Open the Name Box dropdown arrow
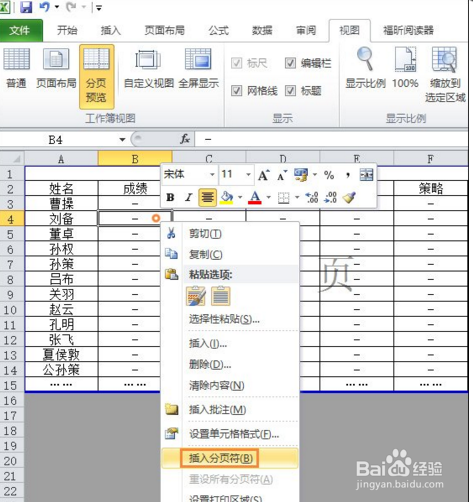473x502 pixels. [x=122, y=139]
